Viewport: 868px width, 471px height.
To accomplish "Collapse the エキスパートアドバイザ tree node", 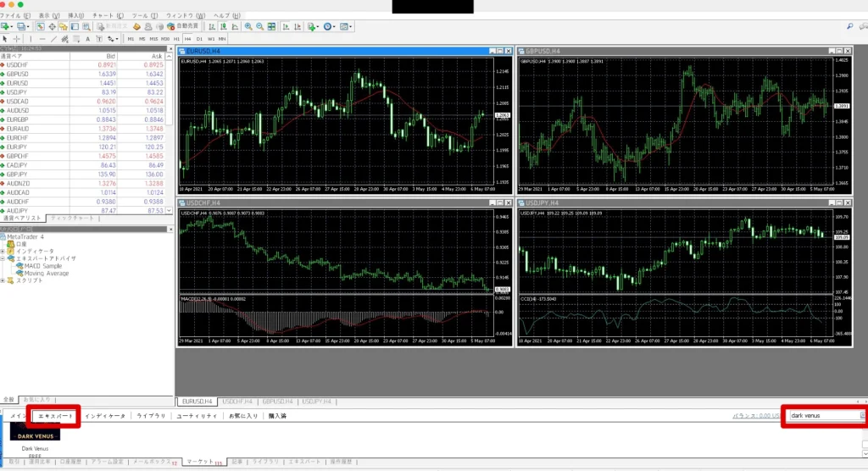I will pos(3,258).
